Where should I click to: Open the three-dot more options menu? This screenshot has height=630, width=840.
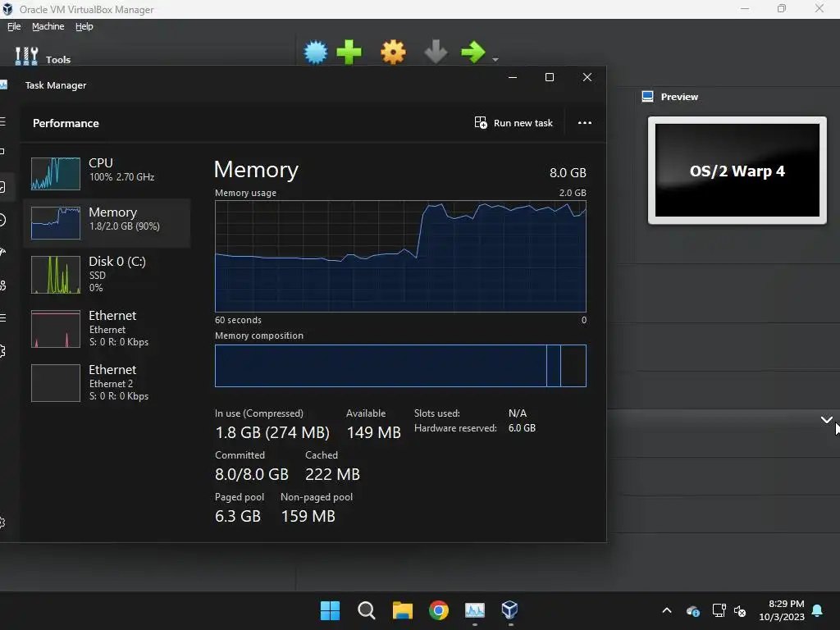tap(584, 123)
